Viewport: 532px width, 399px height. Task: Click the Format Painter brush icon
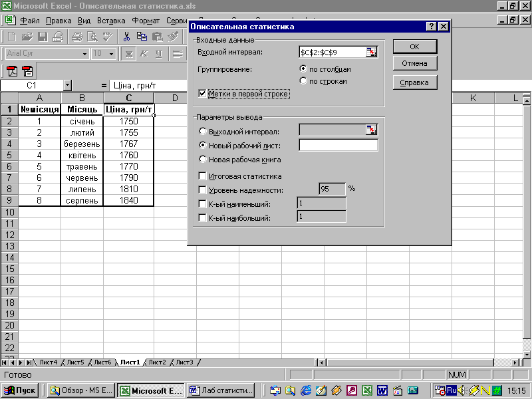pos(173,37)
